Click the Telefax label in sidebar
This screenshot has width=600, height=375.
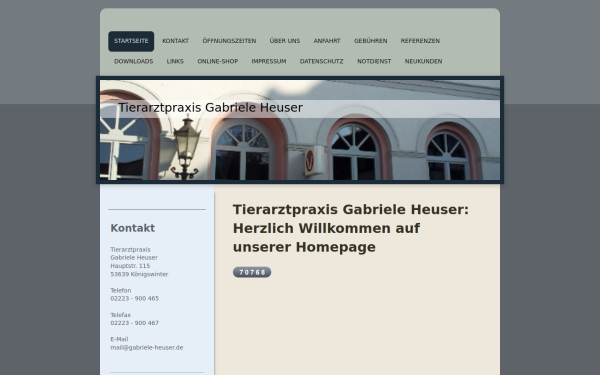(121, 315)
